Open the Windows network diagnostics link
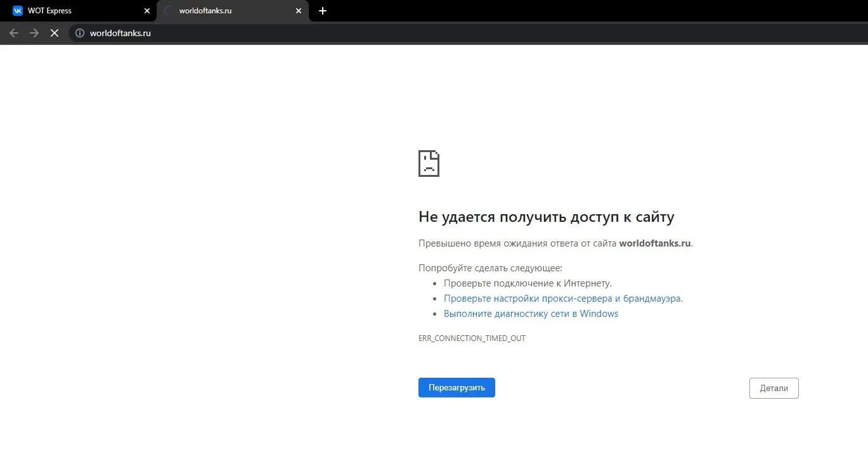Viewport: 868px width, 450px height. [x=531, y=314]
